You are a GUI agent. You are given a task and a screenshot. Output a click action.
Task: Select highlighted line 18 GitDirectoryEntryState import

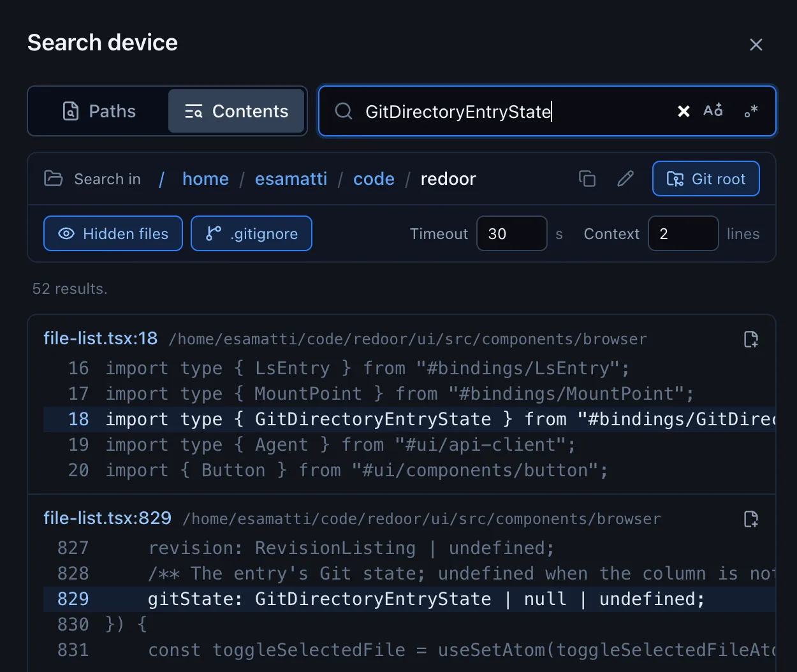[409, 420]
